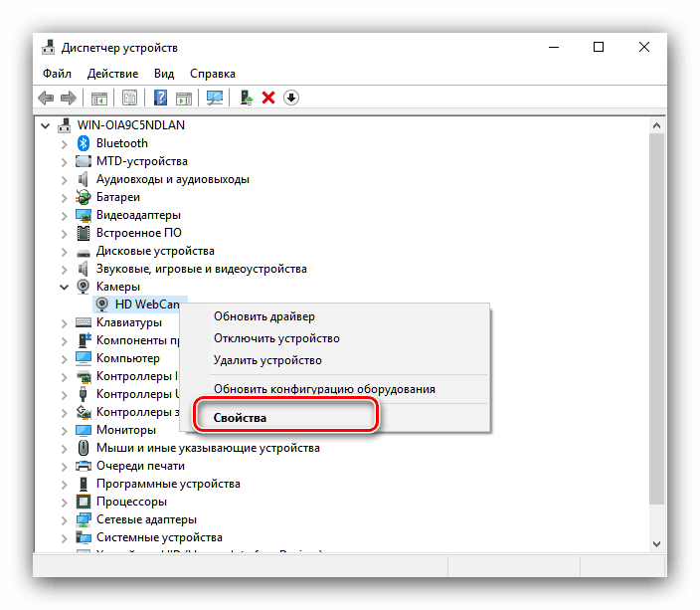The width and height of the screenshot is (700, 610).
Task: Click the keyboard icon by Клавиатуры
Action: (x=84, y=322)
